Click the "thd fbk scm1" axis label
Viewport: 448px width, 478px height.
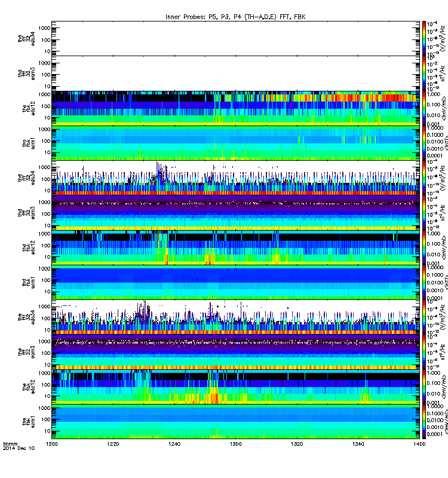29,282
